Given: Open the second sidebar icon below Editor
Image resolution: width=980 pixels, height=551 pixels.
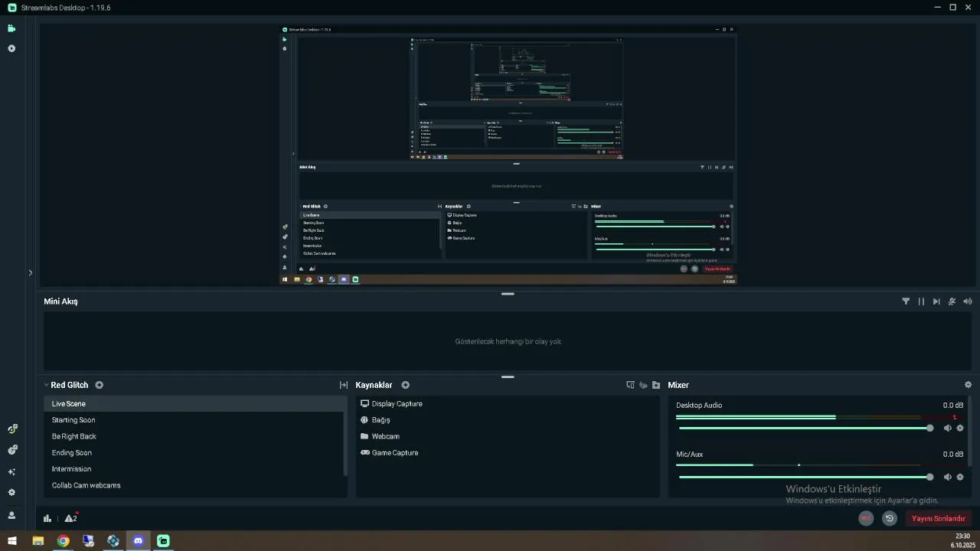Looking at the screenshot, I should coord(11,48).
